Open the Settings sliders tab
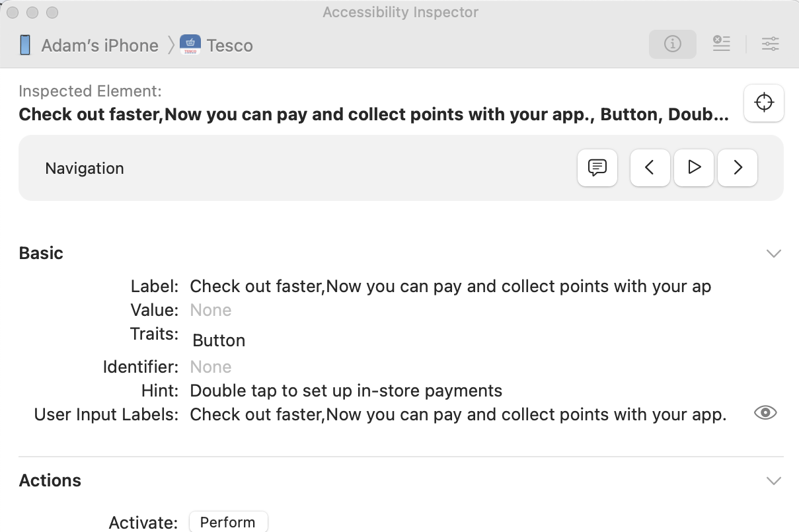Image resolution: width=799 pixels, height=532 pixels. (x=770, y=44)
